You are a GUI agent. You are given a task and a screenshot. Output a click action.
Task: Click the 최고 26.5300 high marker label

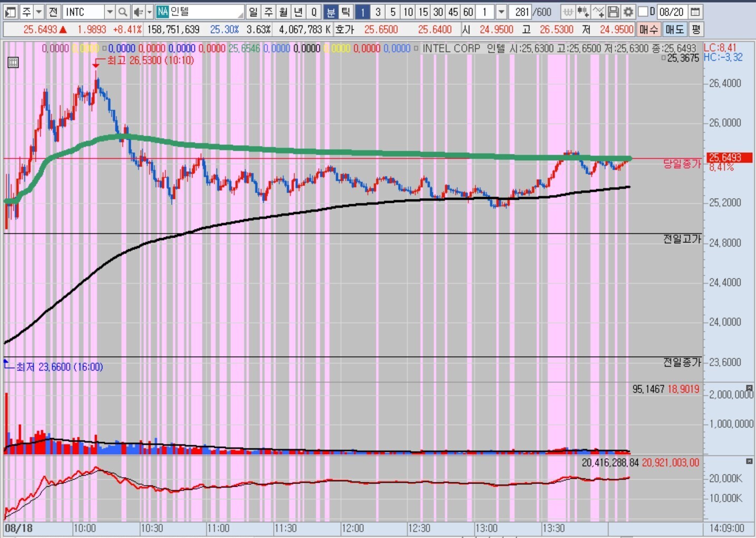coord(150,61)
